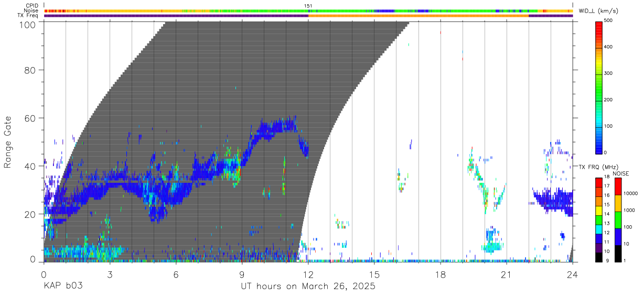Click the 40 range gate tick label
The width and height of the screenshot is (644, 297).
click(x=31, y=167)
